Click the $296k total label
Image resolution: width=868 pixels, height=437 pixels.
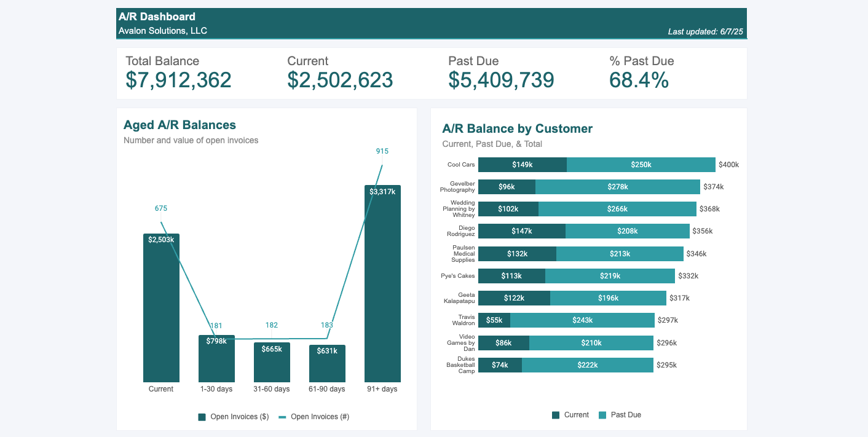[667, 343]
